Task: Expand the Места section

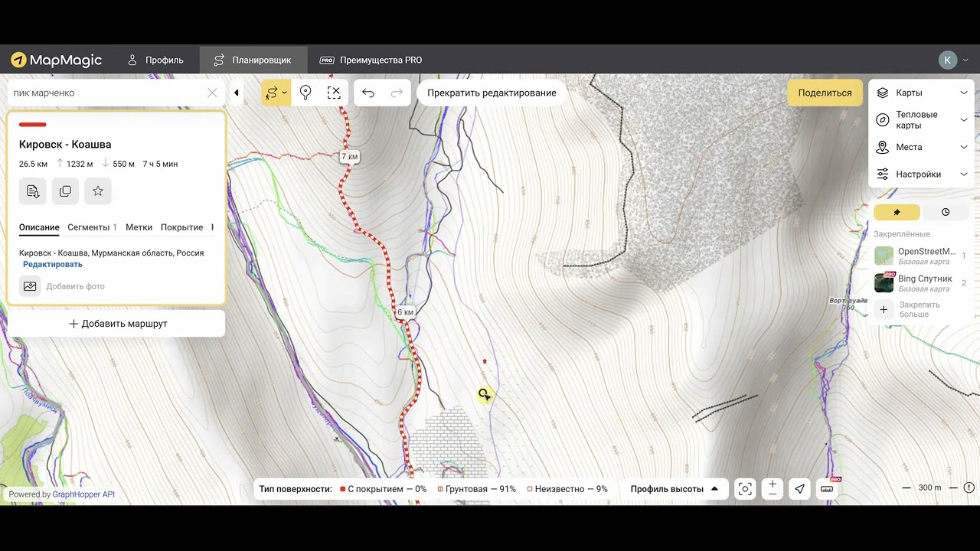Action: pos(922,147)
